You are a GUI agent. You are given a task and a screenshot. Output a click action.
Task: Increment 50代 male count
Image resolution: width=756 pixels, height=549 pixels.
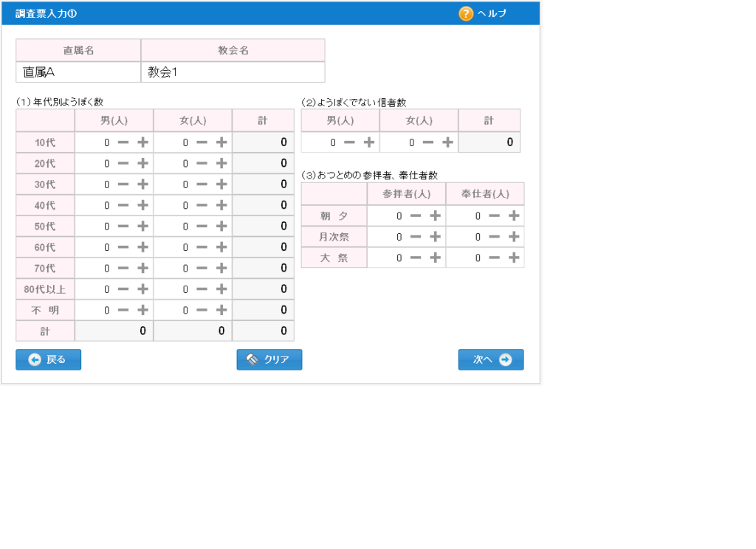[x=142, y=227]
